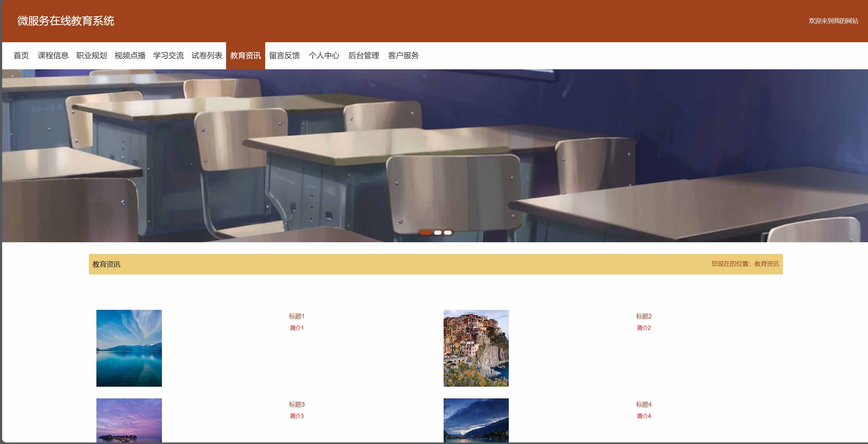Go to 课程信息 in navigation bar
This screenshot has width=868, height=444.
pos(53,56)
